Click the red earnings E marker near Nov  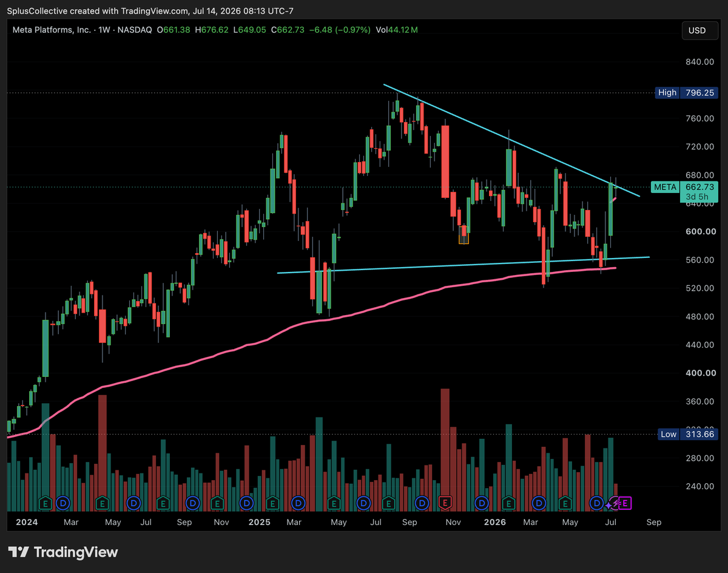tap(446, 503)
